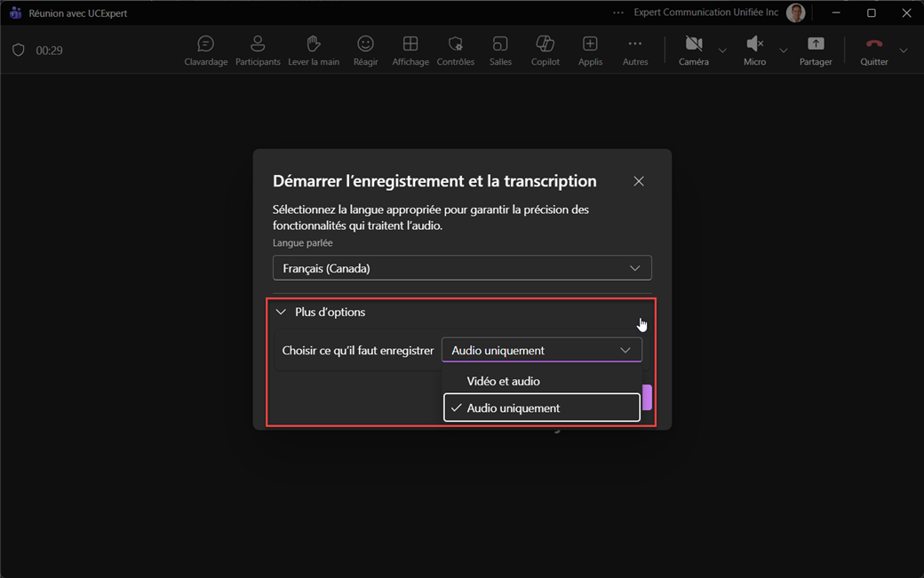The image size is (924, 578).
Task: Show the Participants list
Action: (x=258, y=51)
